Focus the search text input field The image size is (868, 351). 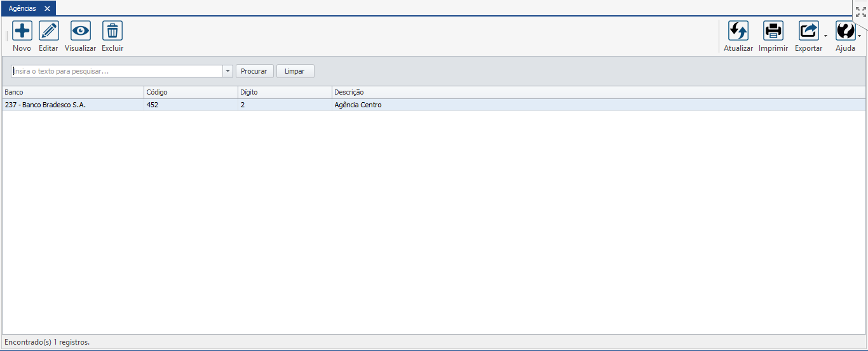118,71
